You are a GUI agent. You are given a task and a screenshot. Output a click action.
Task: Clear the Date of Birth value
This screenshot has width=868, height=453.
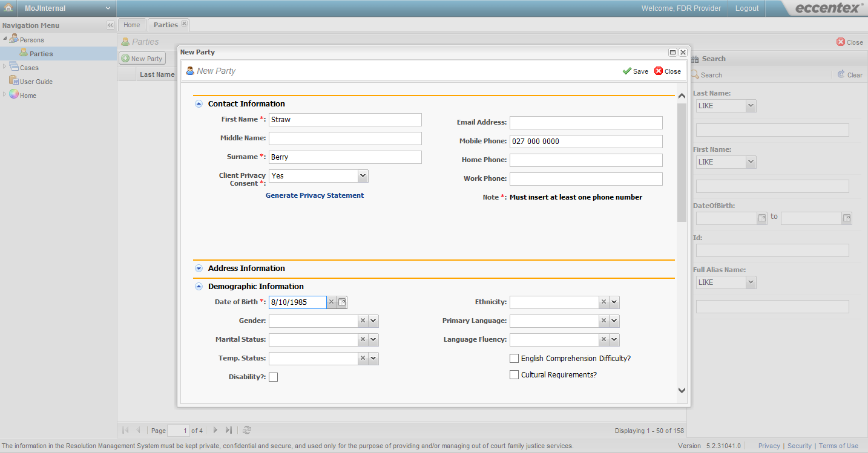point(331,302)
